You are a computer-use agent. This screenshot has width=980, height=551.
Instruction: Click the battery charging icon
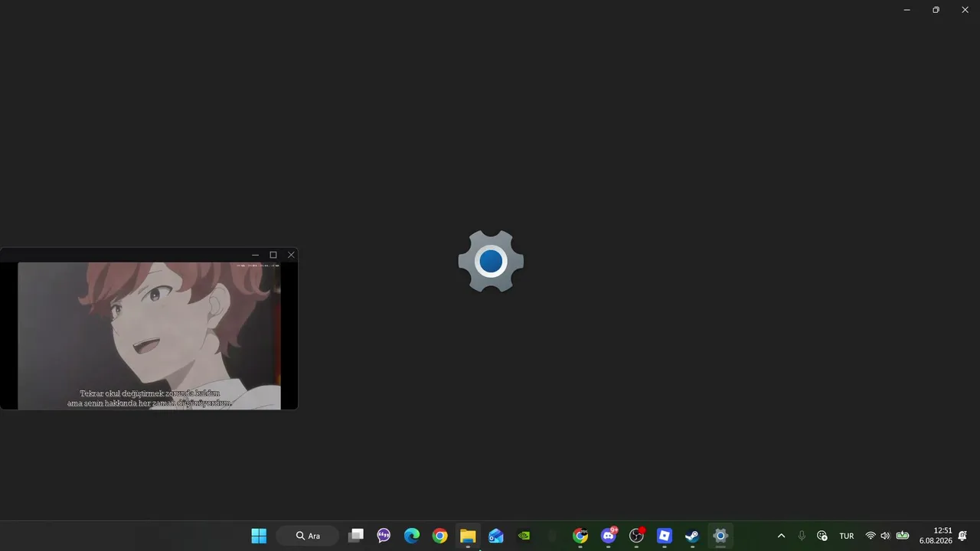tap(903, 536)
